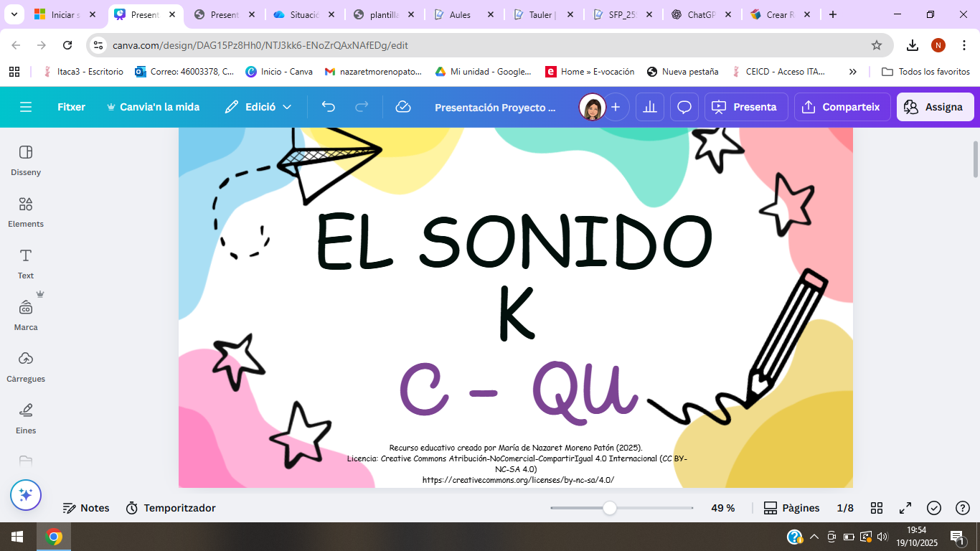Click the zoom slider handle
This screenshot has height=551, width=980.
click(609, 508)
